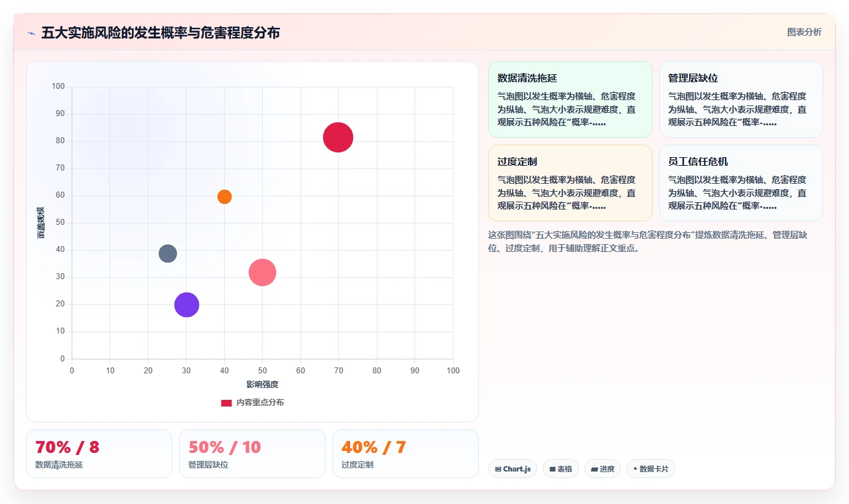Click 数据清洗拖延 label under 70% / 8
Viewport: 849px width, 504px height.
click(59, 465)
